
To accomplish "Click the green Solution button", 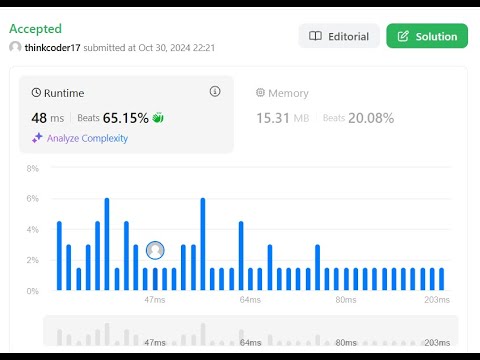I will 427,36.
